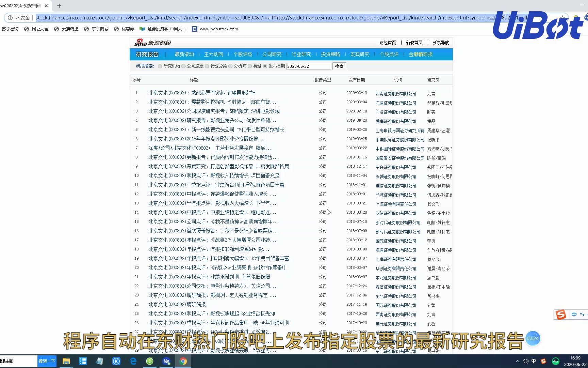Switch to the 最新滚动 tab

[184, 55]
